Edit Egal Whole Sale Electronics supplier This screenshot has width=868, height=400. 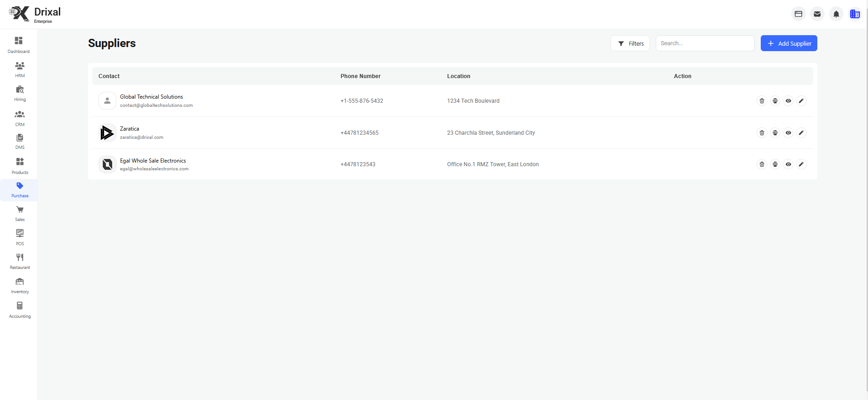click(x=801, y=164)
